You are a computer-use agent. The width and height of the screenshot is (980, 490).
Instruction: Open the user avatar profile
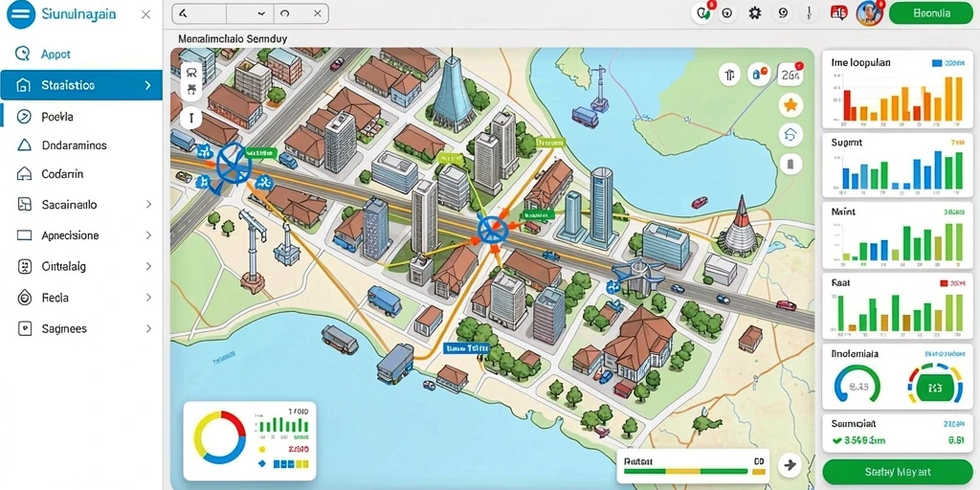[869, 13]
